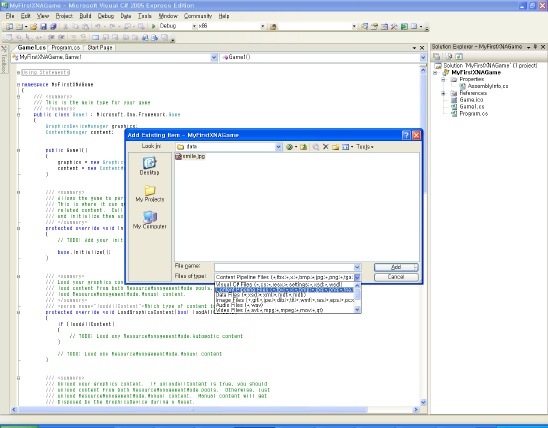Collapse the namespace MyFirstXNAGame code block
The image size is (548, 428).
[18, 85]
